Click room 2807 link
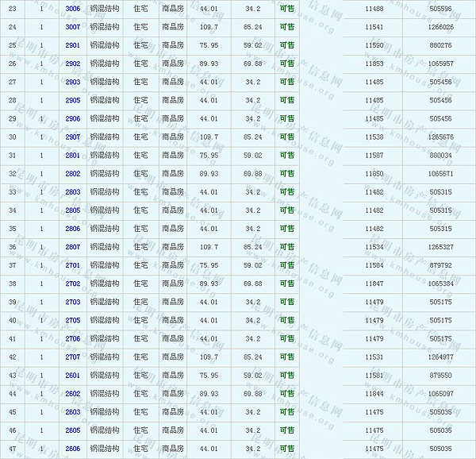476x459 pixels. (x=72, y=247)
